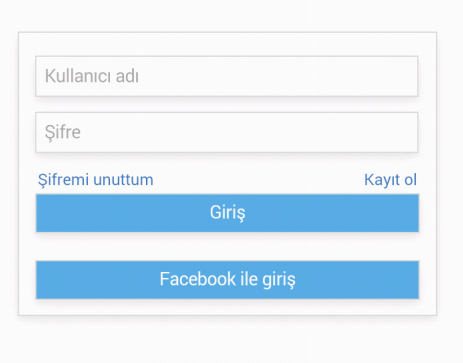Image resolution: width=463 pixels, height=363 pixels.
Task: Click the page background outside the card
Action: [x=231, y=340]
